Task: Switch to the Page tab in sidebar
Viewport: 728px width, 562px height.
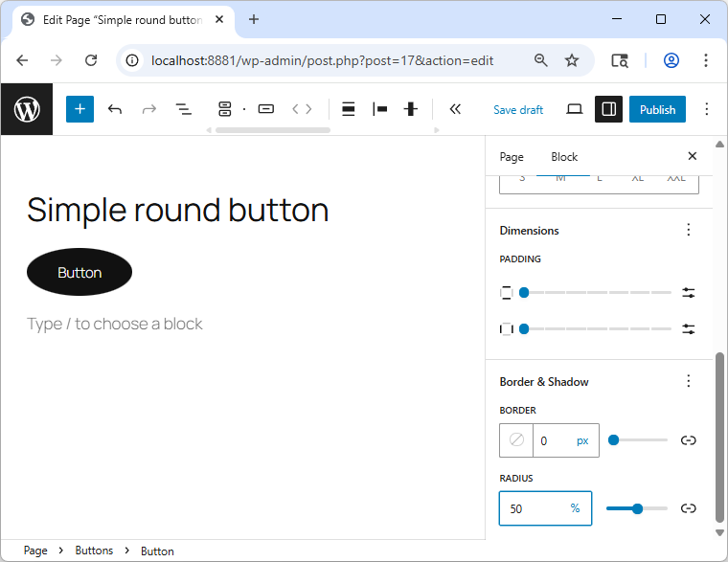Action: click(512, 157)
